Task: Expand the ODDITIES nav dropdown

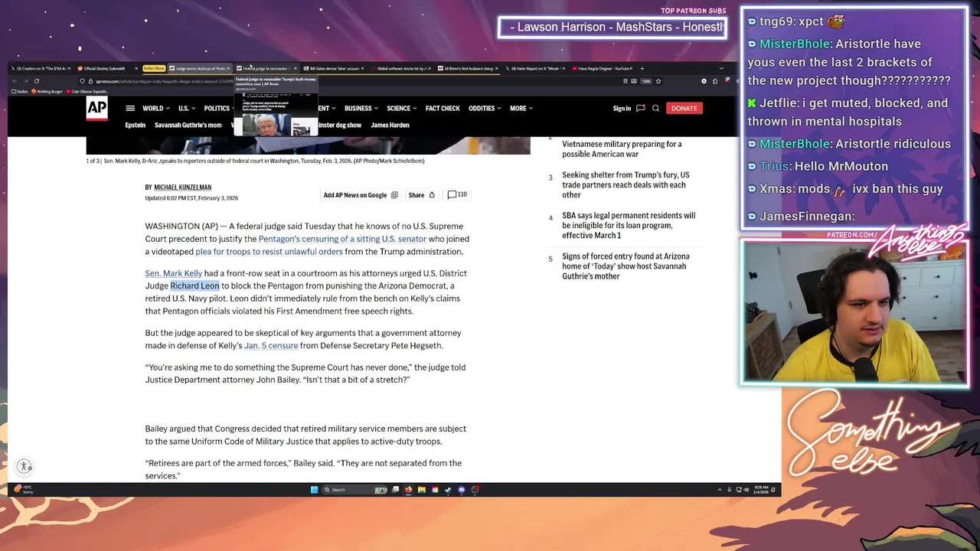Action: point(485,109)
